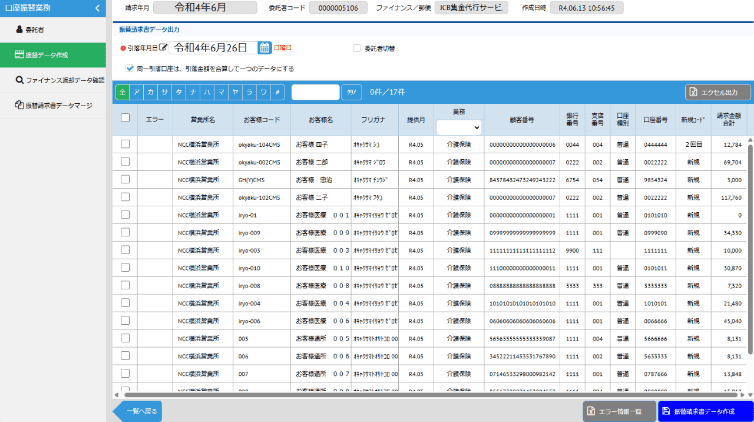Click the vertical scrollbar down arrow of the table
754x422 pixels.
pyautogui.click(x=750, y=395)
